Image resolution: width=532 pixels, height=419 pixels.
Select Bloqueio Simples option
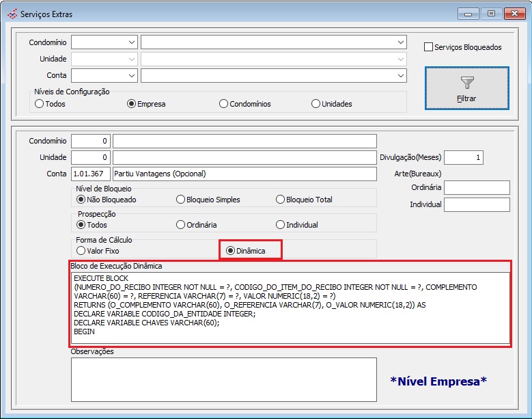[180, 200]
